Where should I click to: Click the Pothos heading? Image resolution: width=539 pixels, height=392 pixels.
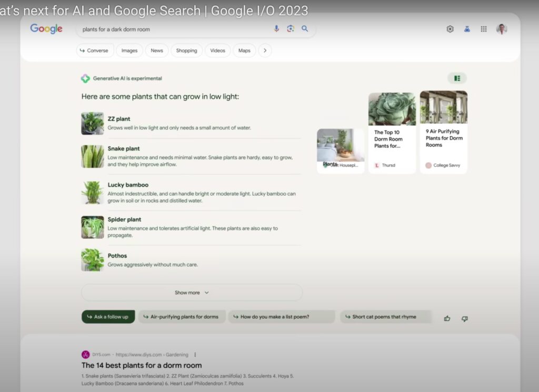(117, 256)
